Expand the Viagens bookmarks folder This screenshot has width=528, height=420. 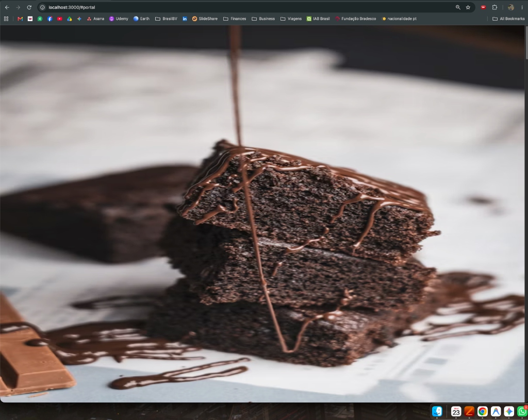coord(291,19)
